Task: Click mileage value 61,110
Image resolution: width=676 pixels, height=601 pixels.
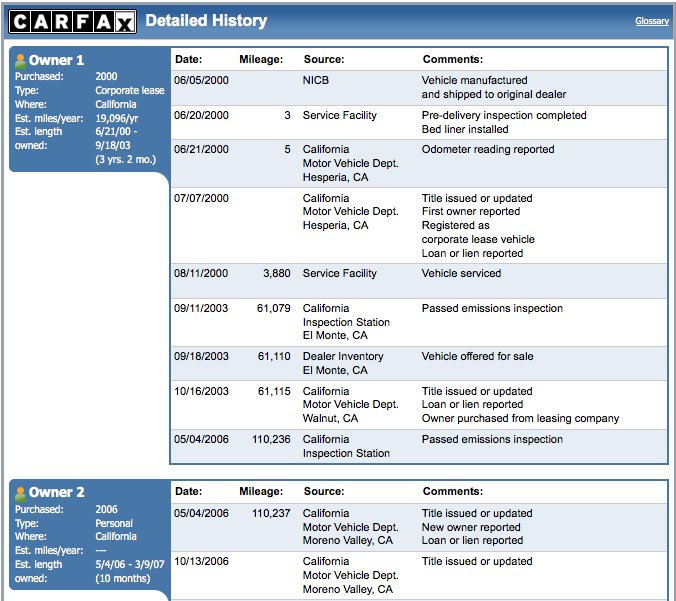Action: [x=274, y=356]
